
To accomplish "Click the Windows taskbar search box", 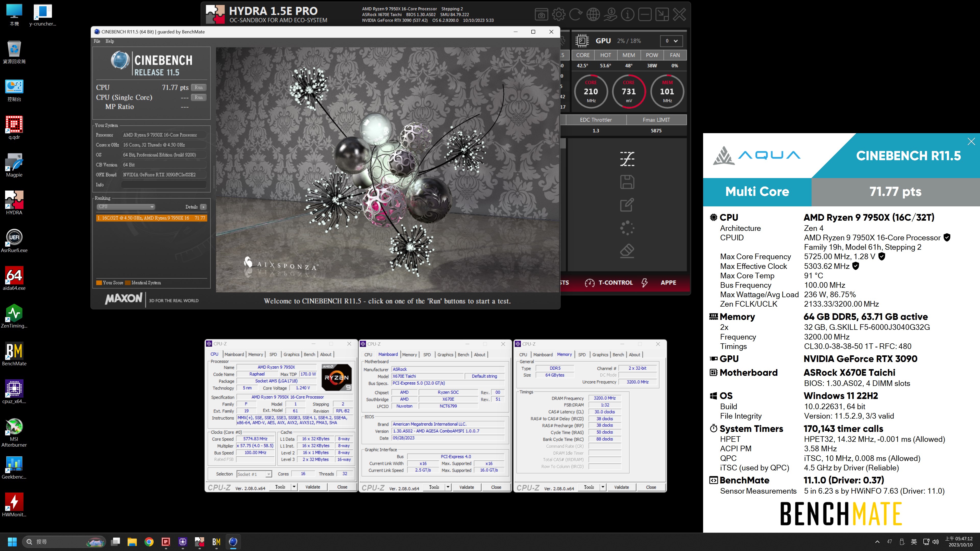I will (64, 542).
